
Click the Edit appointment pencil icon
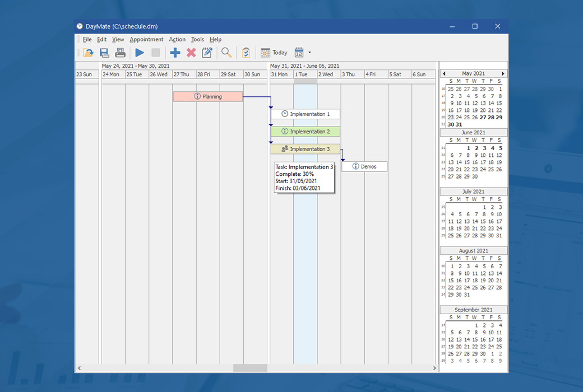(x=207, y=53)
